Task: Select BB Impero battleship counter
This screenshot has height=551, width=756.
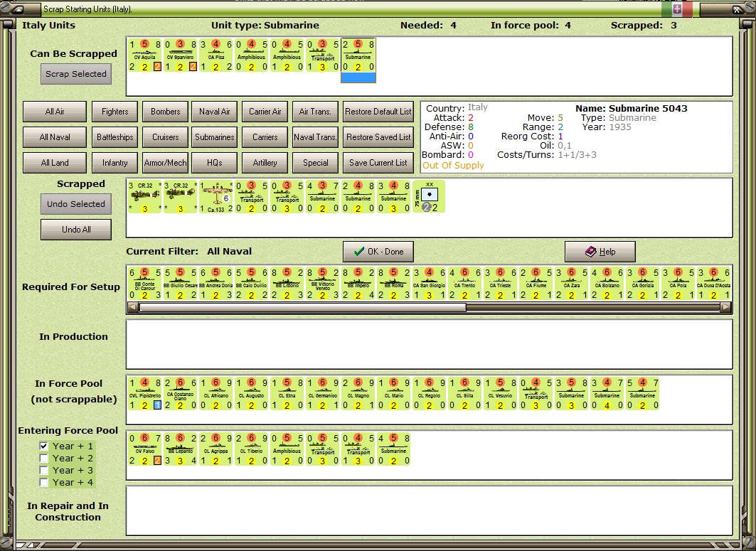Action: (x=358, y=284)
